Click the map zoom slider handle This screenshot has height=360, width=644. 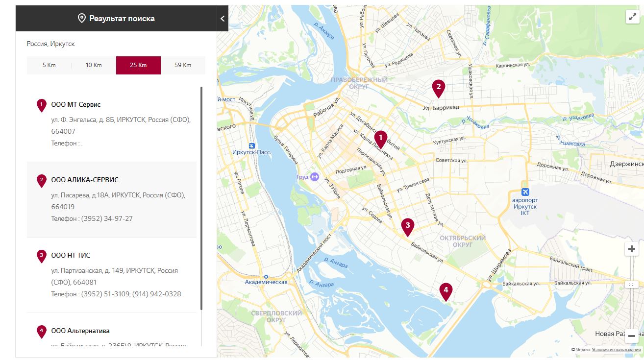pos(631,285)
